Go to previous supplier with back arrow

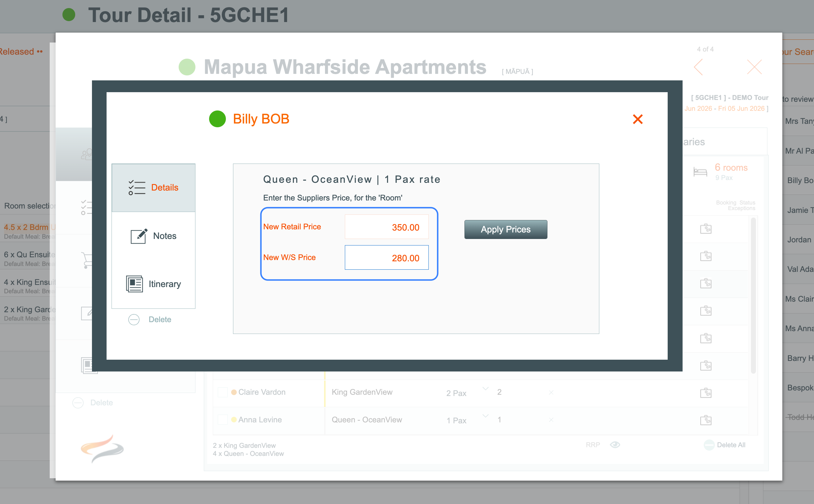698,67
